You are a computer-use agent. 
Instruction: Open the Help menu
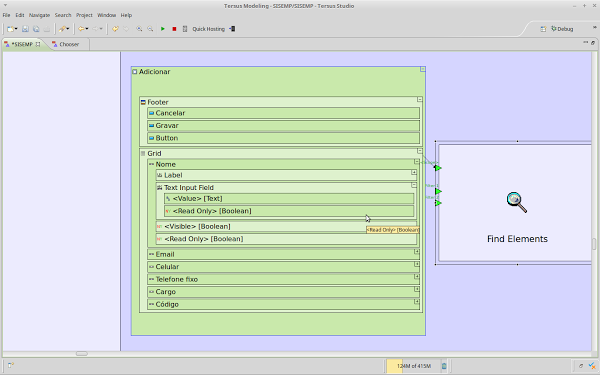(126, 15)
